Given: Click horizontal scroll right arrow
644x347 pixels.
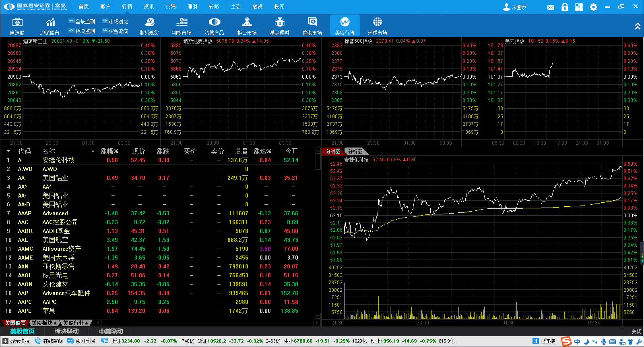Looking at the screenshot, I should click(x=317, y=323).
